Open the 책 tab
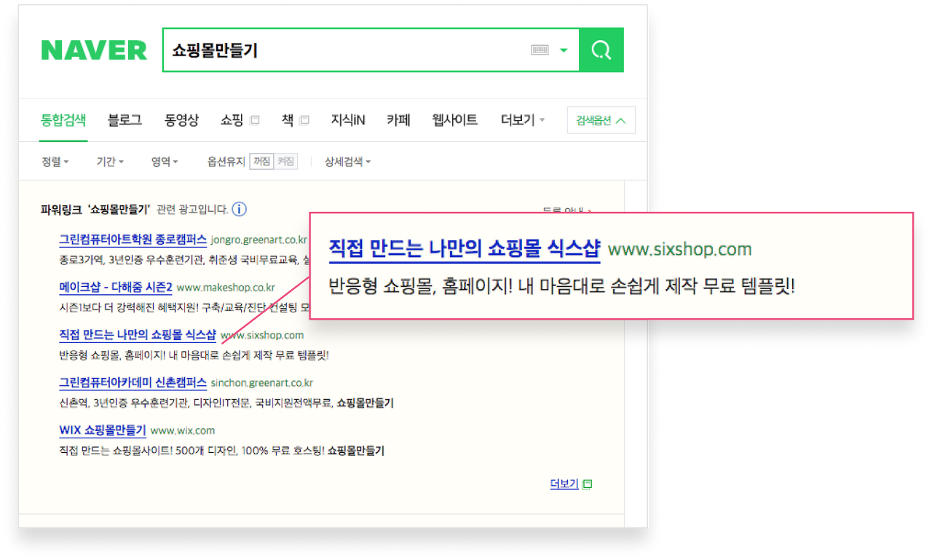932x560 pixels. tap(287, 120)
